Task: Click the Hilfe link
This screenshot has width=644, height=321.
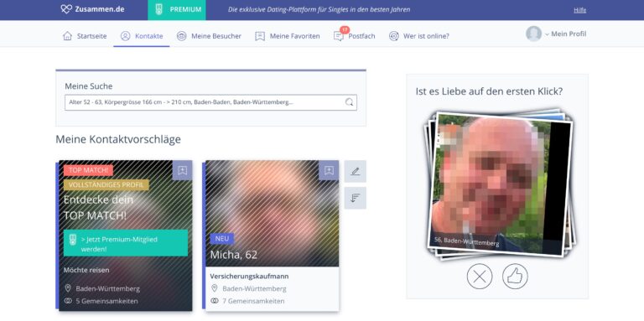Action: [x=580, y=10]
